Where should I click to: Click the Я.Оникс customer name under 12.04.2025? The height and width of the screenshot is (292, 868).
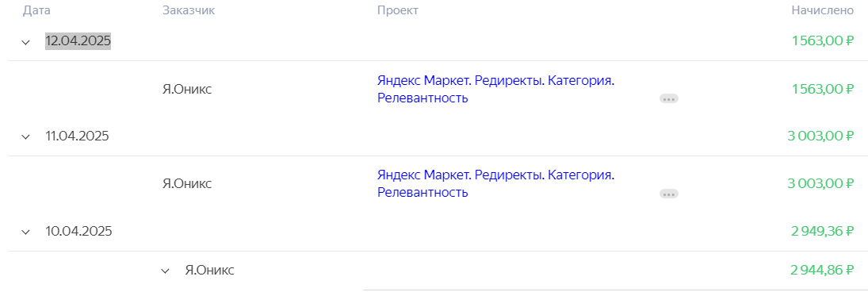(187, 89)
